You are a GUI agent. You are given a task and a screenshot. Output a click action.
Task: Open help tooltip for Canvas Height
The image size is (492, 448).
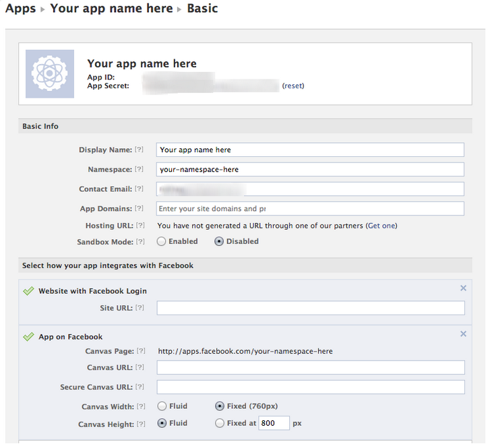pos(141,424)
